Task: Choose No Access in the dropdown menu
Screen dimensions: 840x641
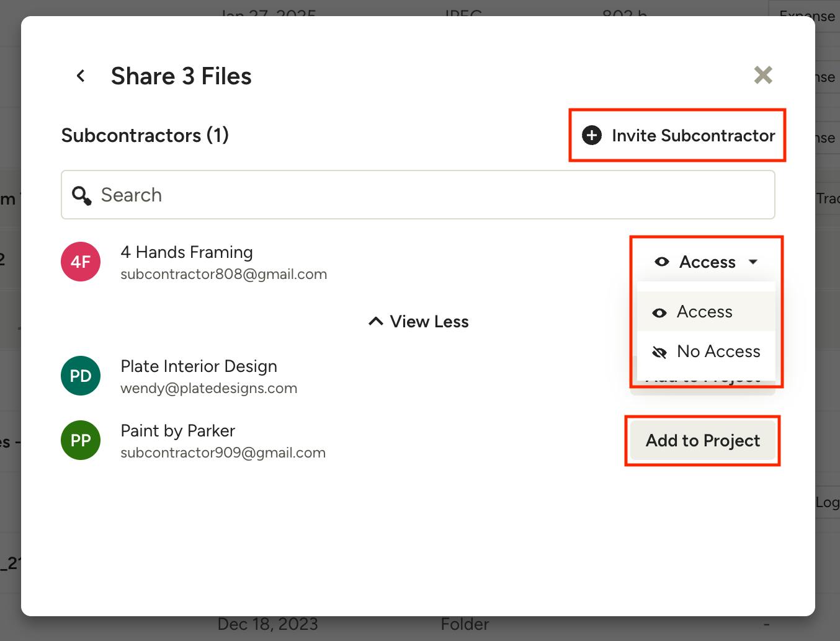Action: 718,351
